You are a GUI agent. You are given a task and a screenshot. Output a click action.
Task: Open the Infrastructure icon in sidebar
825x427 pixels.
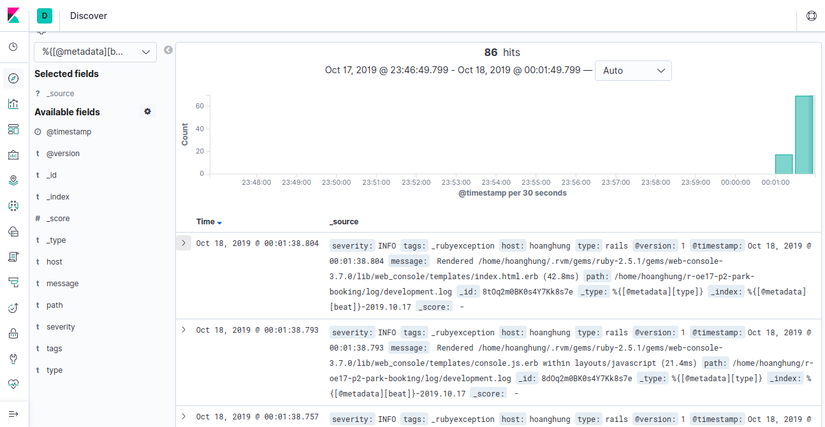click(14, 231)
